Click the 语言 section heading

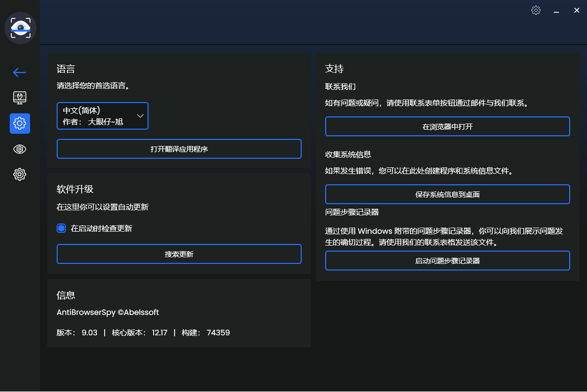[x=66, y=69]
